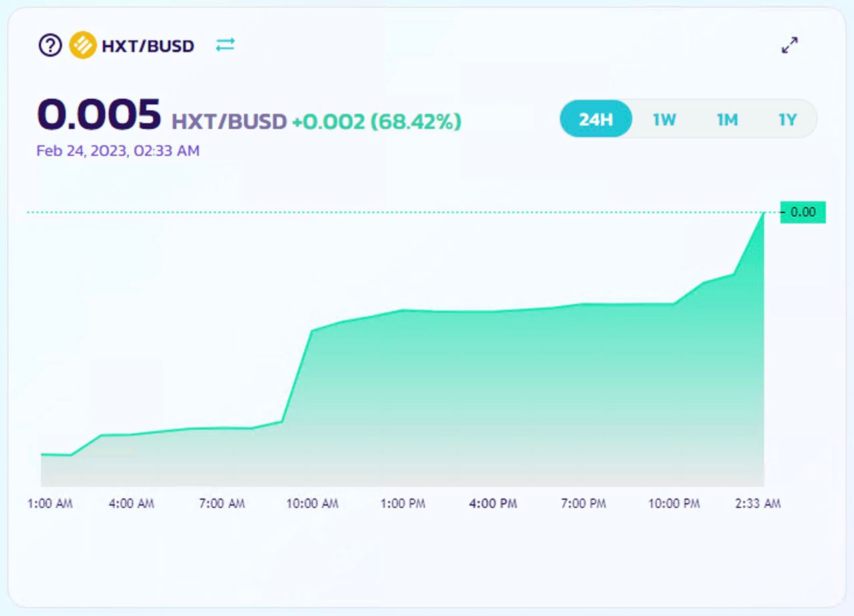Viewport: 854px width, 616px height.
Task: Click the 10:00 PM axis label
Action: pyautogui.click(x=674, y=504)
